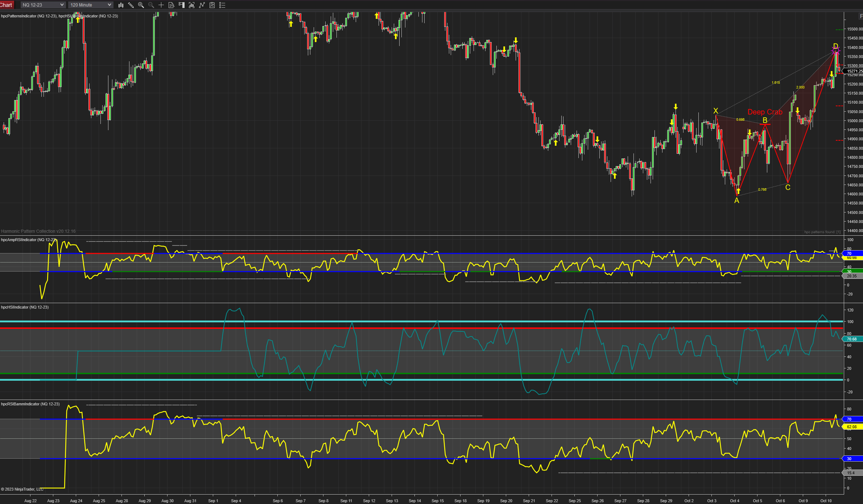Click the 15271.25 current price marker
863x504 pixels.
854,71
